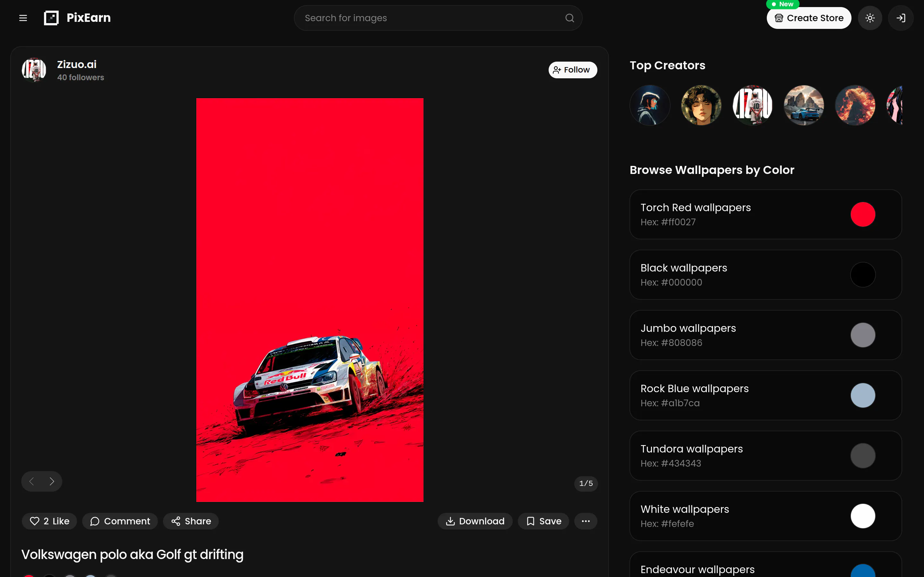Open Black wallpapers card
924x577 pixels.
766,275
